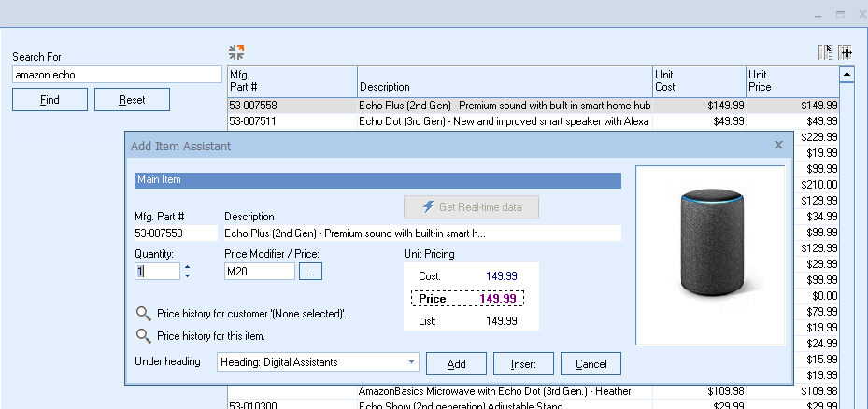Click the Search For text field
This screenshot has width=868, height=409.
coord(116,74)
